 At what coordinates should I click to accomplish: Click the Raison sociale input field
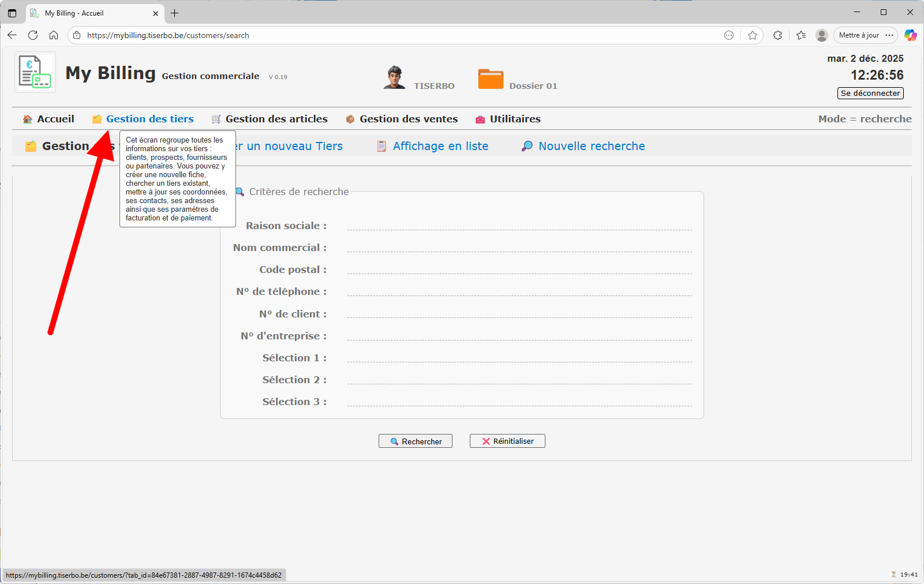519,224
